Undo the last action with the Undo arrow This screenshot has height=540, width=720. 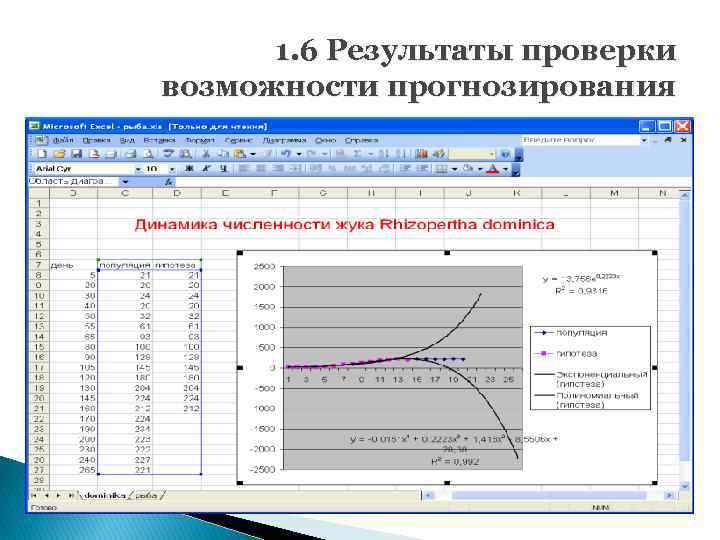[286, 154]
